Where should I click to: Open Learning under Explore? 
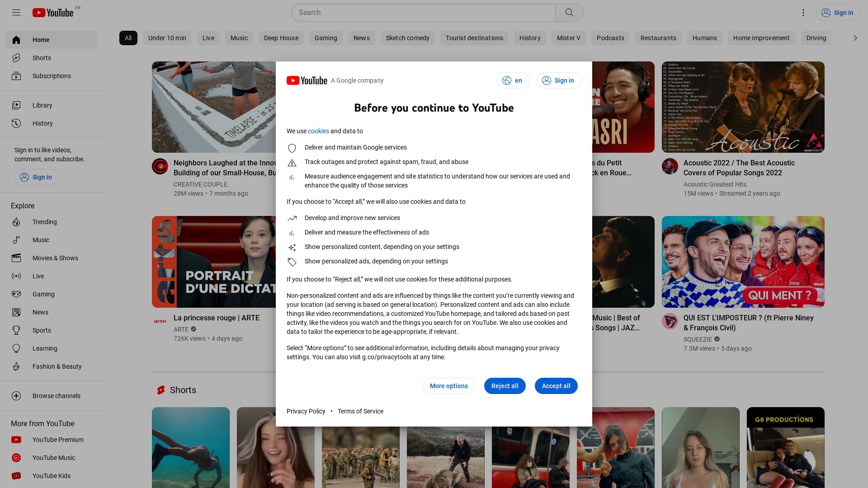pos(52,348)
